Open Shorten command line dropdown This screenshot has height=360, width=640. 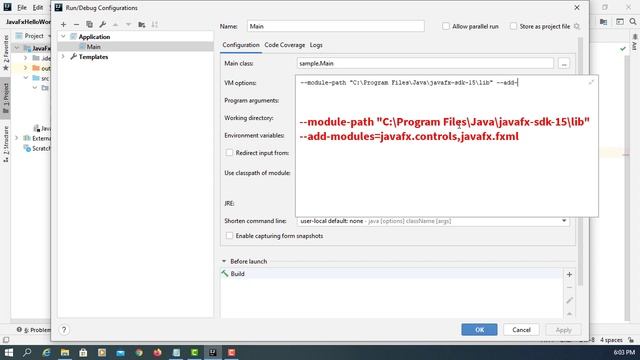(x=564, y=221)
